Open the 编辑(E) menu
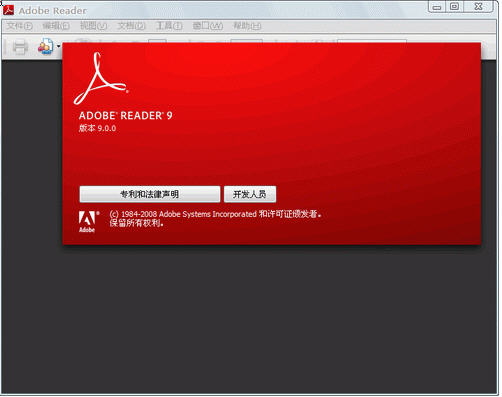The image size is (502, 397). pyautogui.click(x=56, y=26)
